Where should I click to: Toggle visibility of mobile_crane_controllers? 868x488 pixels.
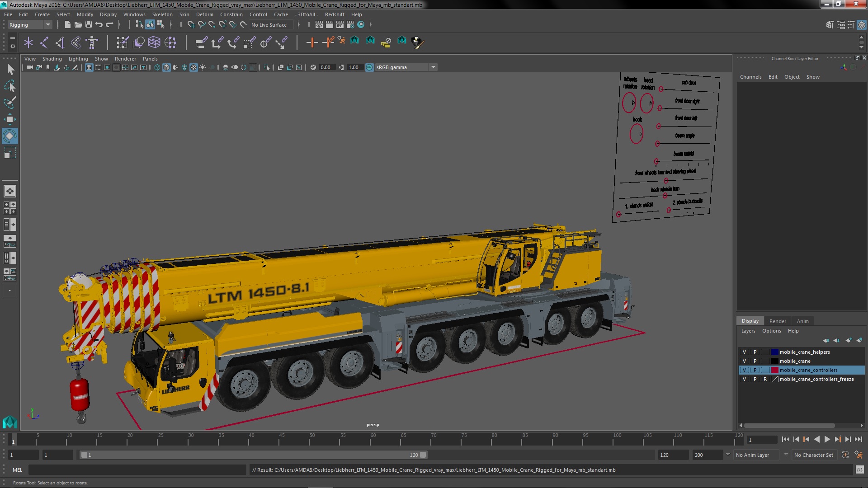tap(743, 370)
